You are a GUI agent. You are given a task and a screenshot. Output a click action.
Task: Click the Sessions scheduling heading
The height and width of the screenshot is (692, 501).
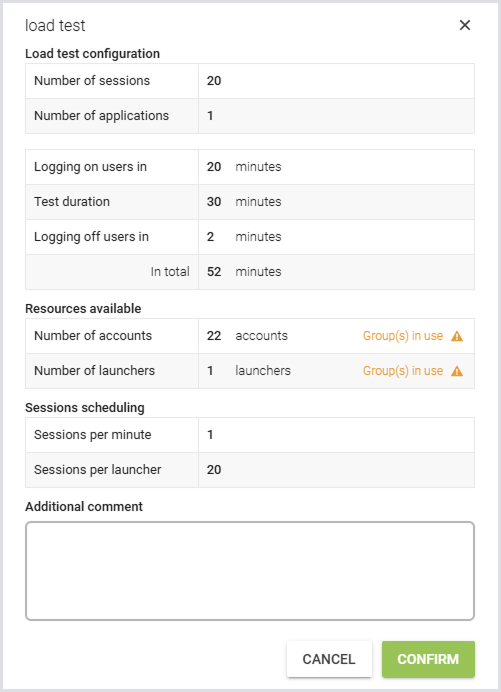coord(85,408)
